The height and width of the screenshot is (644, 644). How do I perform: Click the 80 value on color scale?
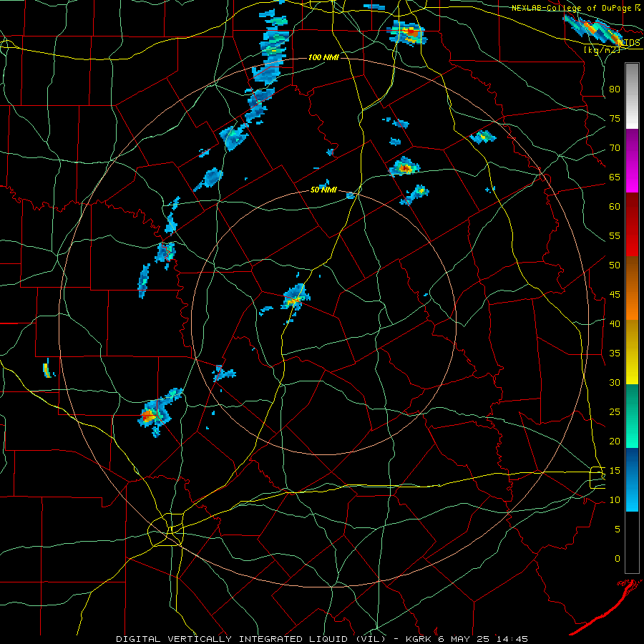coord(615,89)
